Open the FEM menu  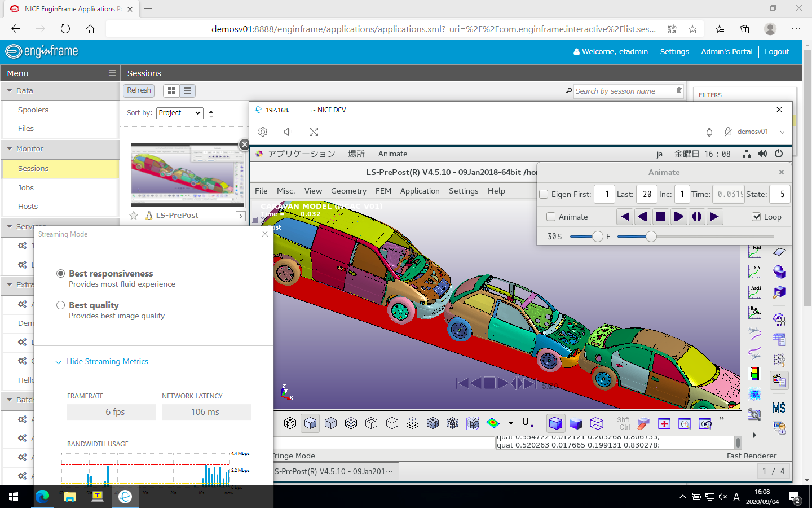(x=383, y=191)
